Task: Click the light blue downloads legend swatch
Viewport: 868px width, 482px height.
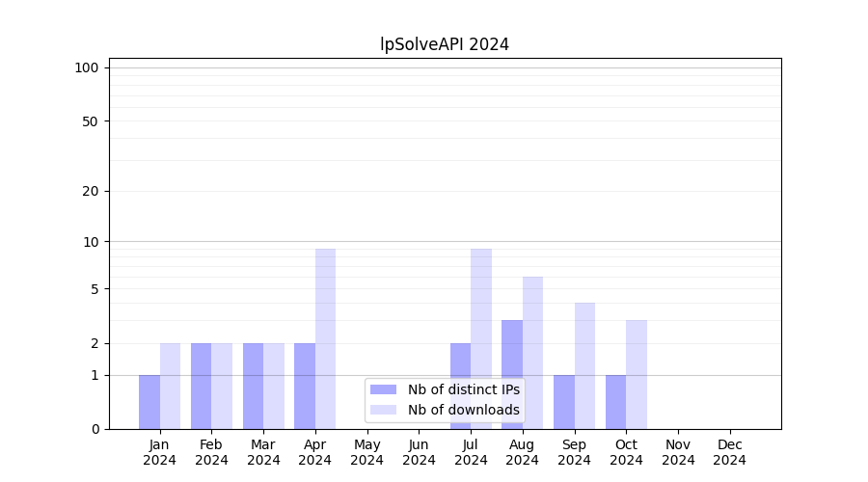Action: pos(383,410)
